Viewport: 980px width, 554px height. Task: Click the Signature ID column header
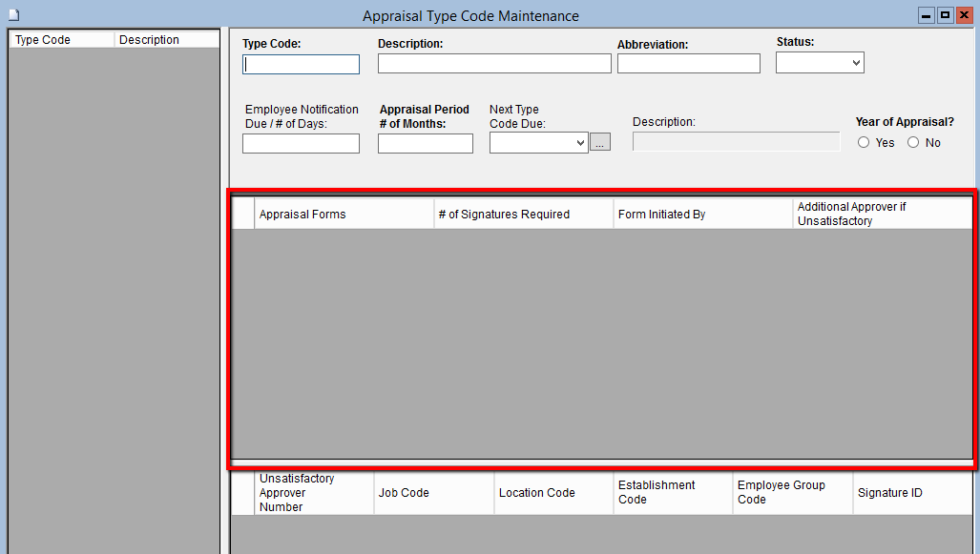tap(911, 493)
